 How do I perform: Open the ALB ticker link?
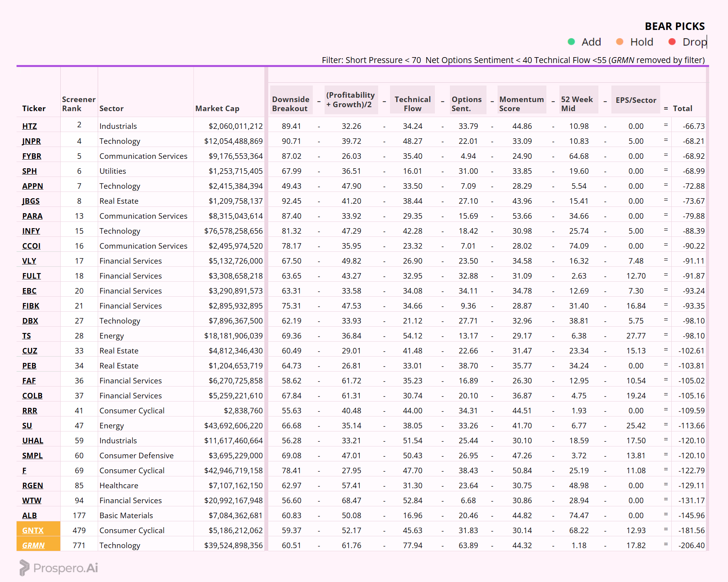(30, 515)
